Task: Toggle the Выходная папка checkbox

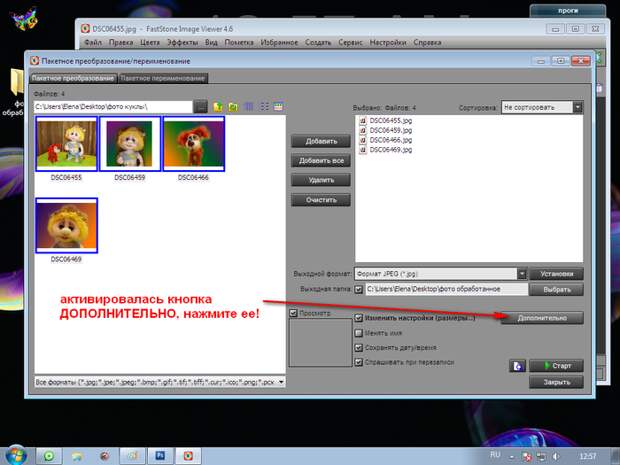Action: 359,289
